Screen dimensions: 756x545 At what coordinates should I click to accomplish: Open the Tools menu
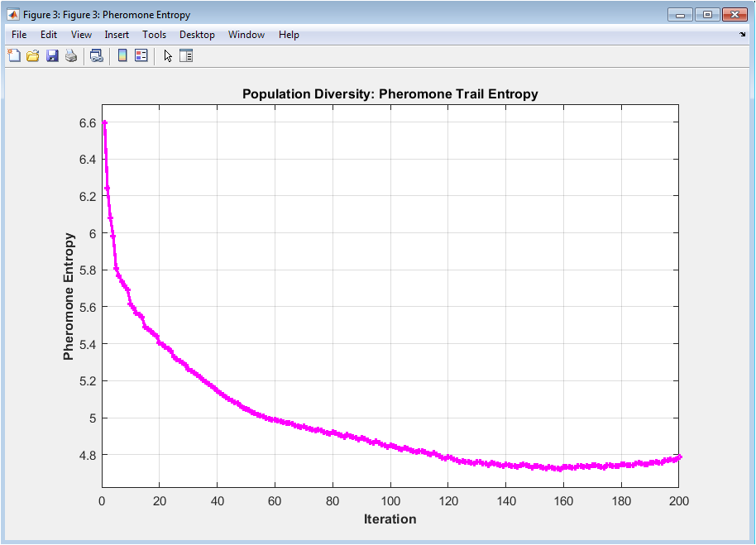pos(154,35)
